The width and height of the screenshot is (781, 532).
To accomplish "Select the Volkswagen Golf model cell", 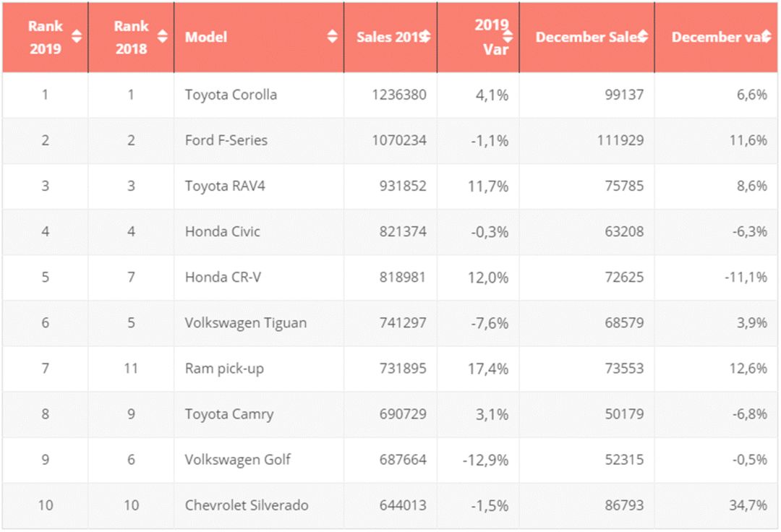I will [x=237, y=460].
